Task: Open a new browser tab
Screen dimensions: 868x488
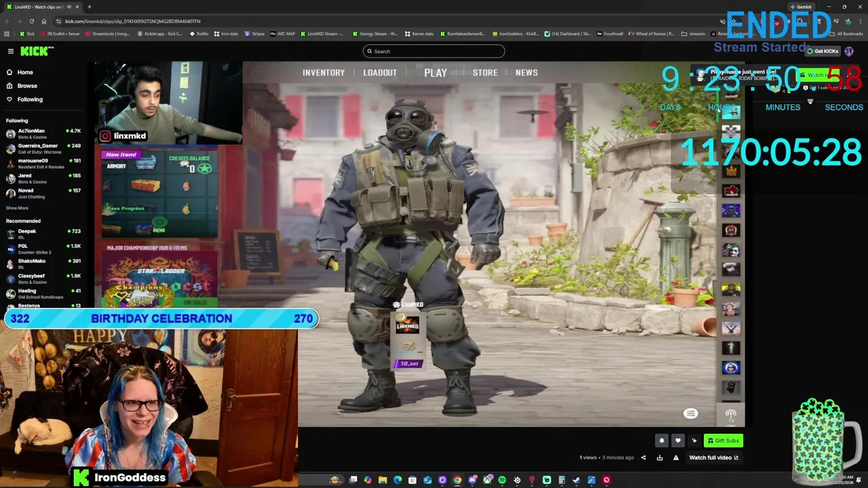Action: tap(89, 7)
